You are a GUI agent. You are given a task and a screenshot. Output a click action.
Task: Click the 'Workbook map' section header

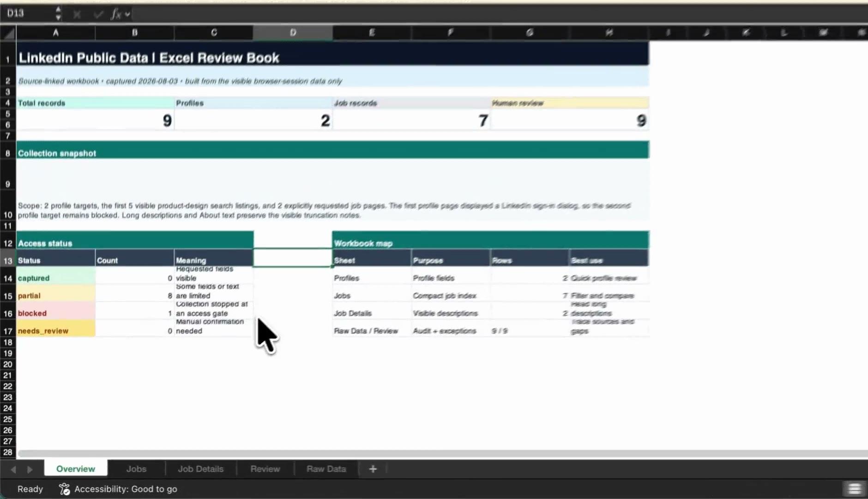(490, 241)
